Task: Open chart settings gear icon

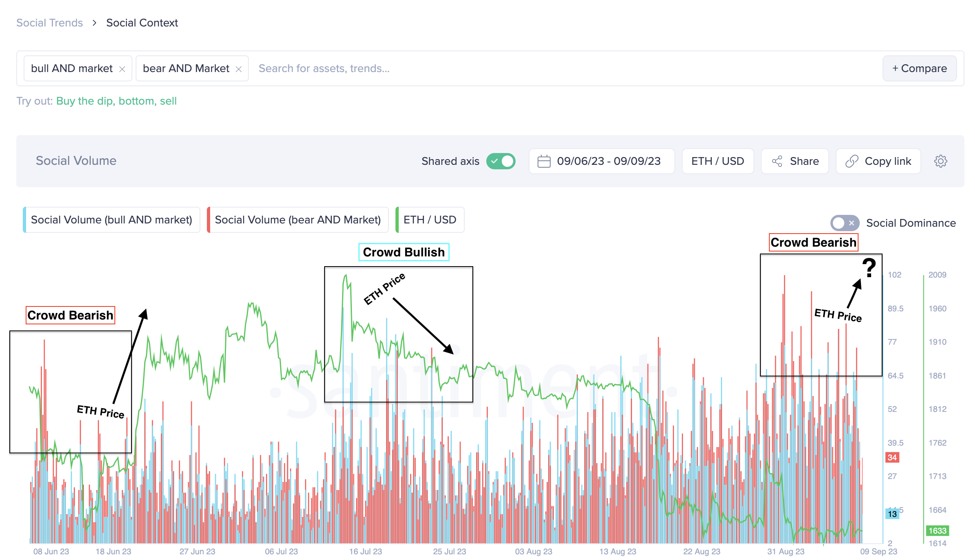Action: [x=940, y=161]
